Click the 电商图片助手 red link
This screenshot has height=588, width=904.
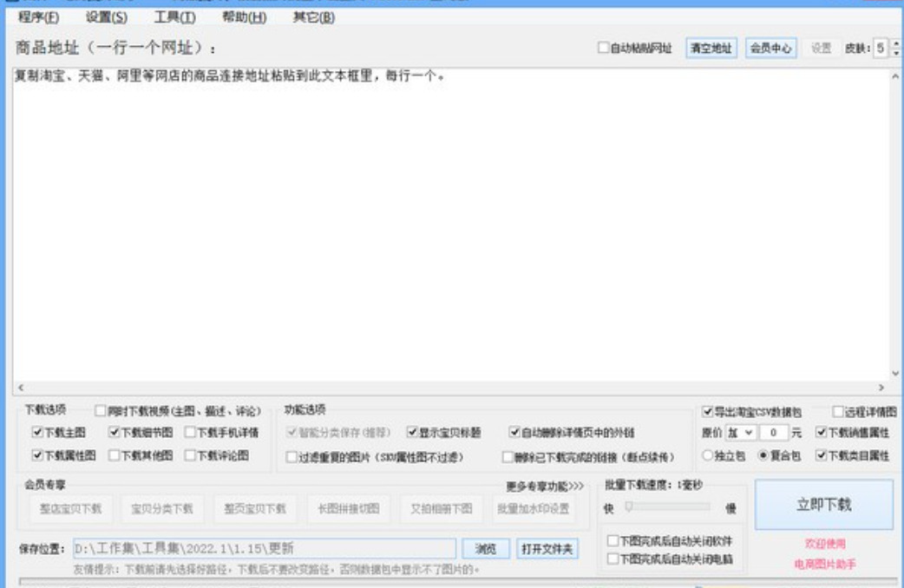825,564
